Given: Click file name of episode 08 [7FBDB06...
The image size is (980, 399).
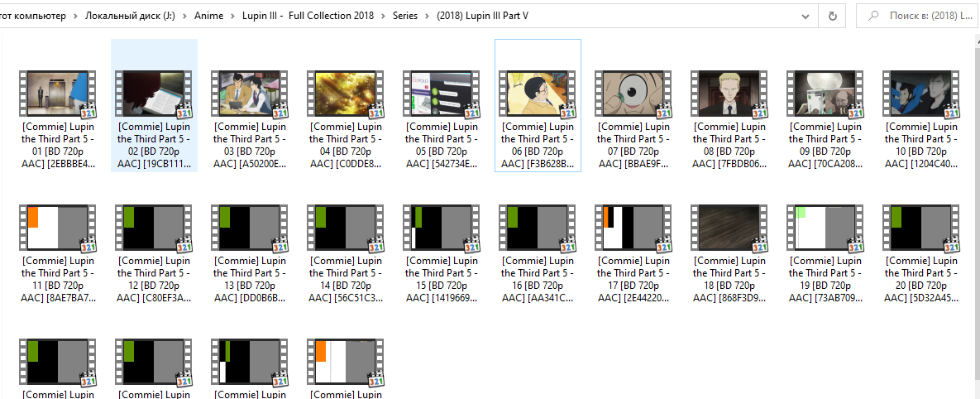Looking at the screenshot, I should (729, 145).
